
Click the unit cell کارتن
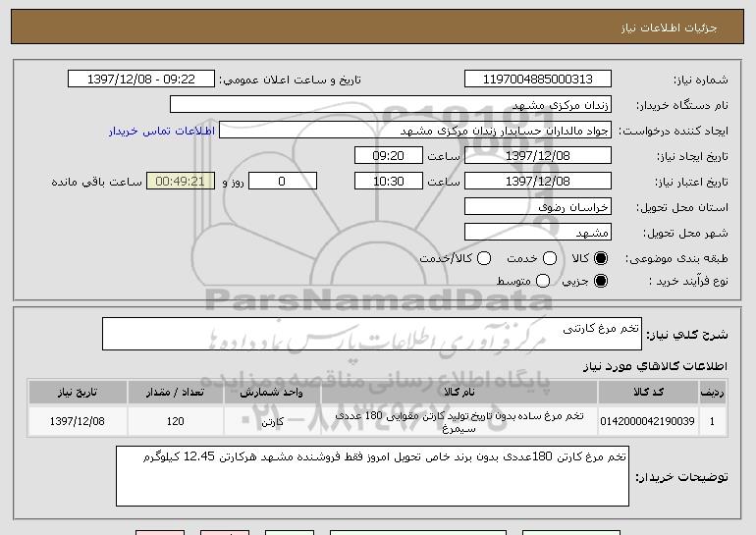point(272,421)
